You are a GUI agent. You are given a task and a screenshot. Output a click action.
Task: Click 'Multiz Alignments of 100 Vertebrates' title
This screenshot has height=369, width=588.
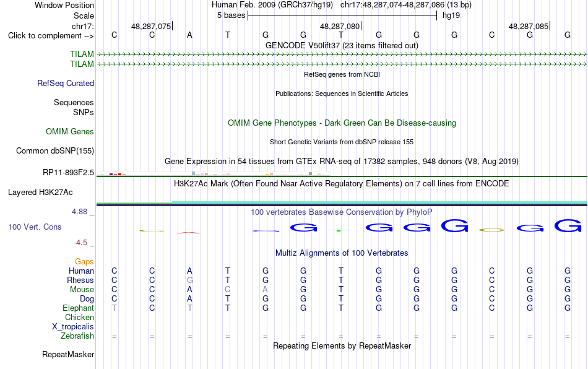(x=342, y=253)
